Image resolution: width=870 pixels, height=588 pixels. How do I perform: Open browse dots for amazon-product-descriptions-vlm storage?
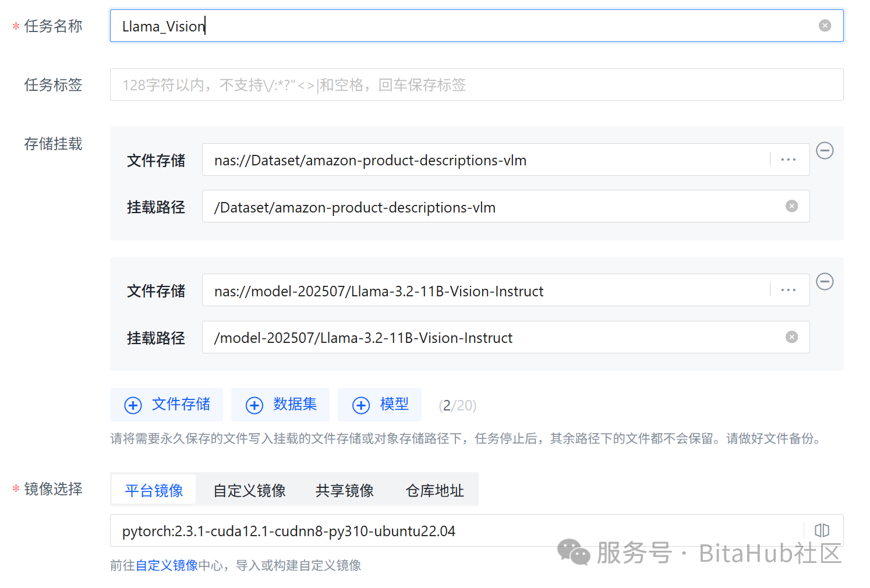tap(788, 160)
